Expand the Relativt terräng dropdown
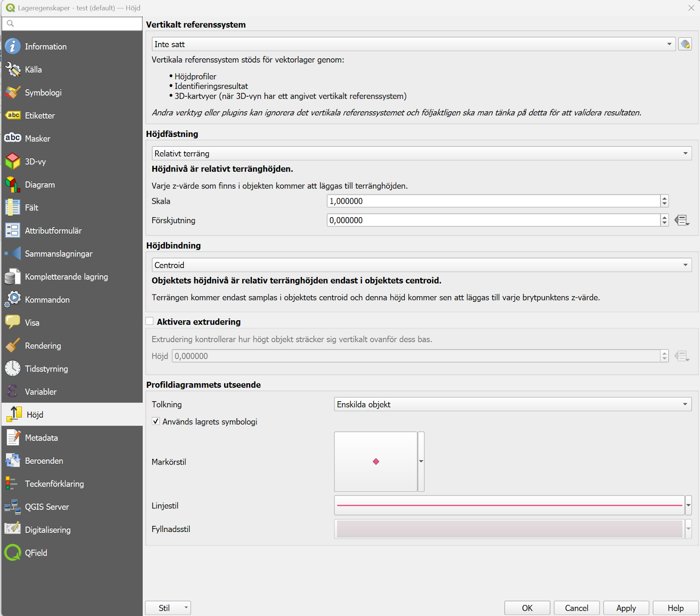Image resolution: width=700 pixels, height=616 pixels. pos(422,154)
